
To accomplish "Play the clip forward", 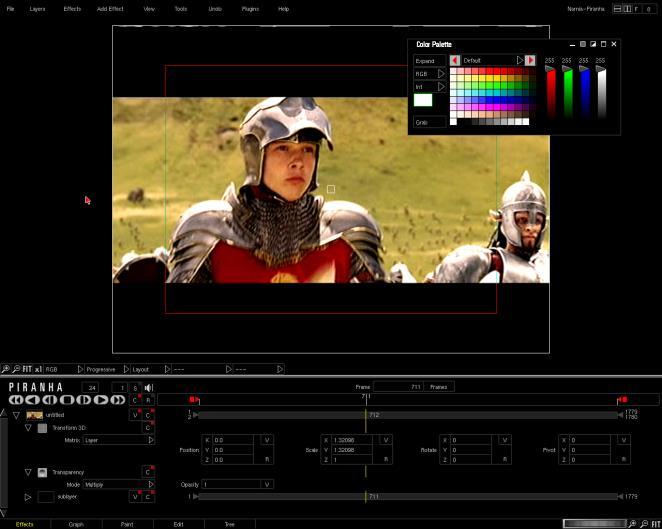I will [100, 399].
